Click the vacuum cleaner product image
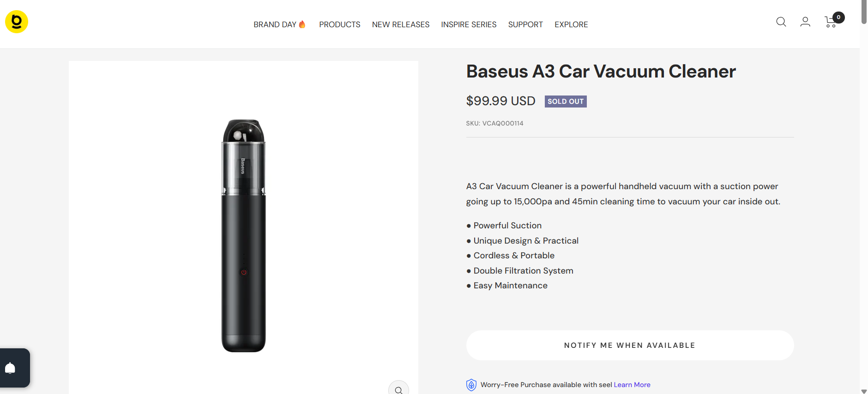The image size is (868, 394). click(244, 235)
